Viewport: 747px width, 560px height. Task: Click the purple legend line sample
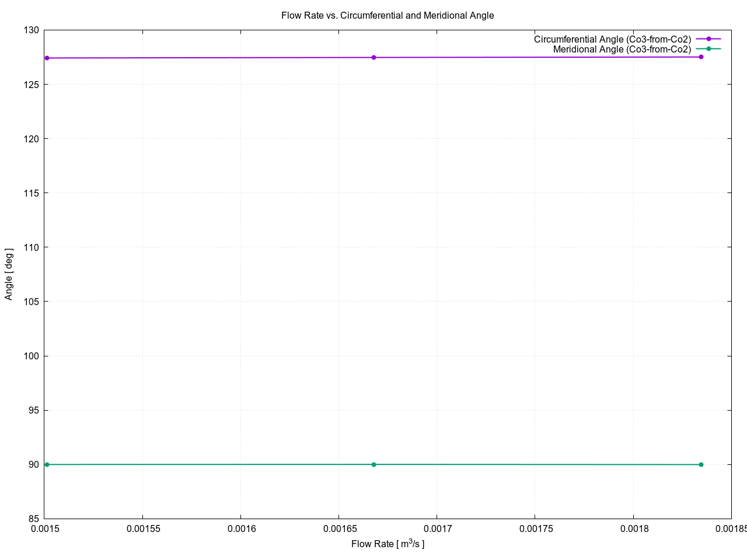[708, 39]
